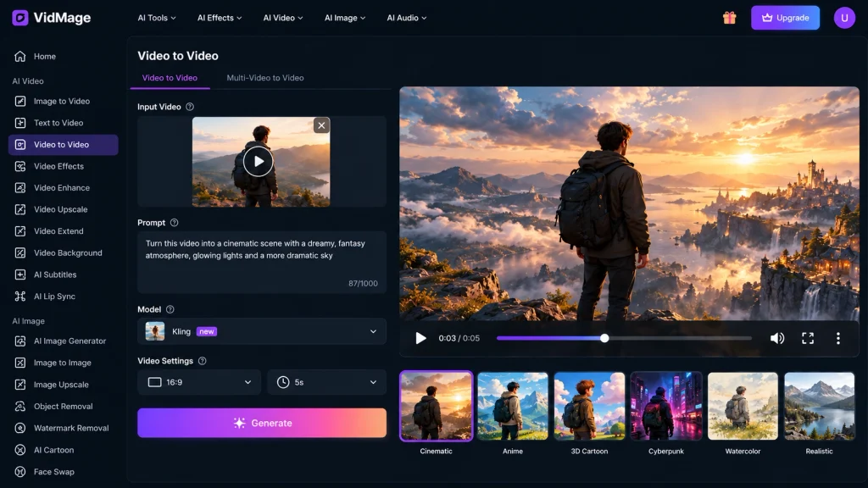
Task: Open the user avatar U menu
Action: (x=844, y=18)
